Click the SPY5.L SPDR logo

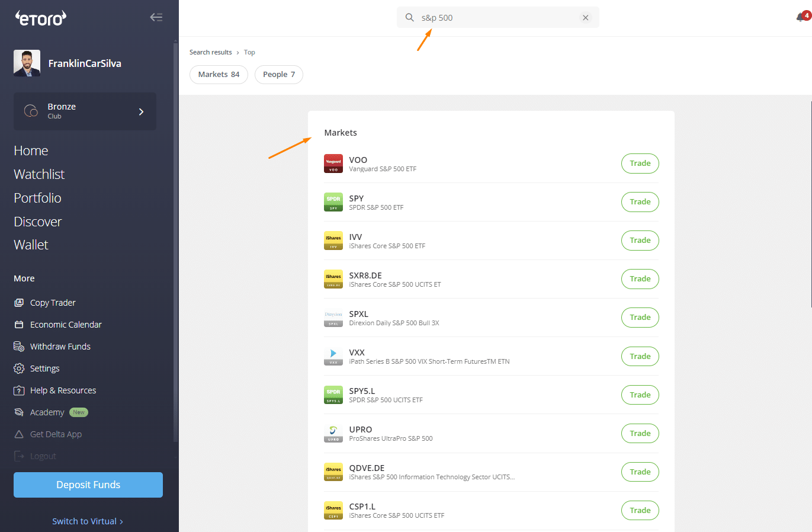pos(333,395)
